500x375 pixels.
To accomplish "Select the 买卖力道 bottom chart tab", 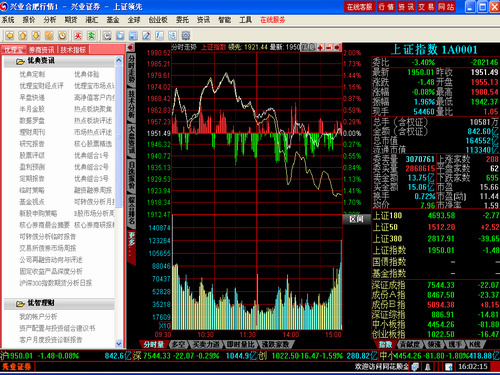I will [x=206, y=344].
